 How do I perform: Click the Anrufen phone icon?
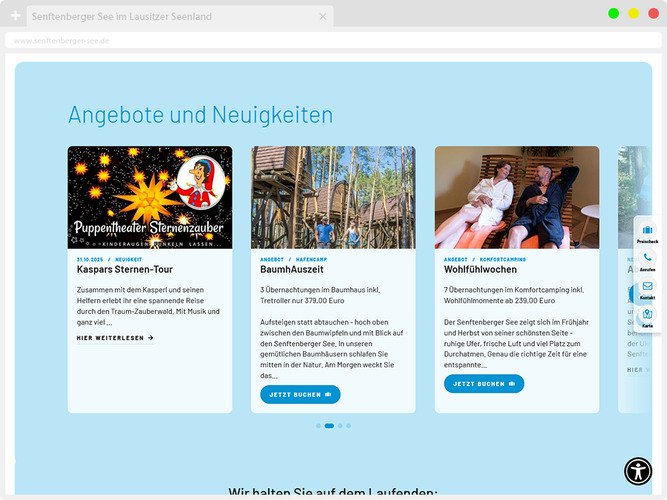tap(647, 258)
